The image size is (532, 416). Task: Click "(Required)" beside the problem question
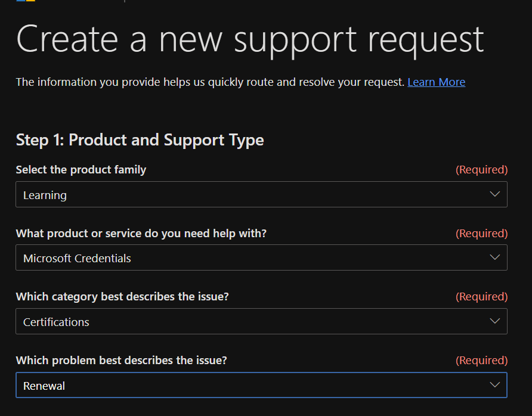481,361
